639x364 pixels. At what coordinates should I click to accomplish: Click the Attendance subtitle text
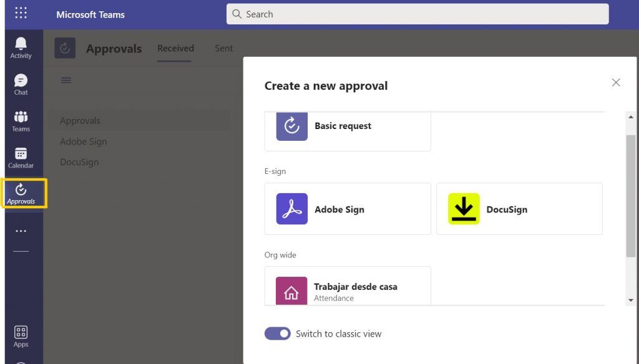point(334,298)
